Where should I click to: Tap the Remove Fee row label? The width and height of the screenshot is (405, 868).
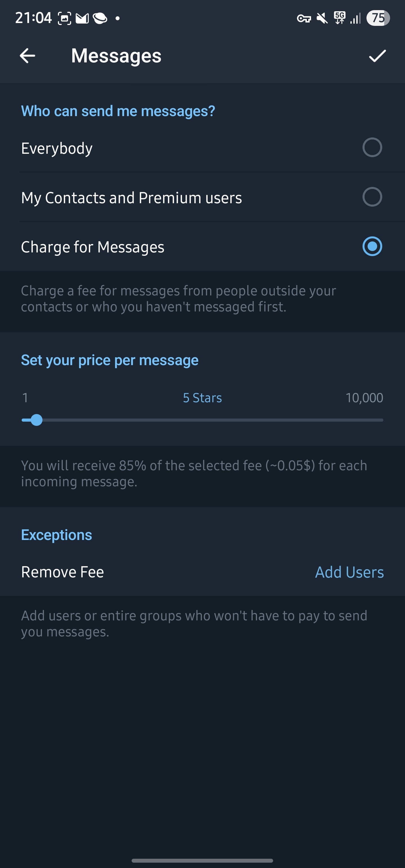coord(62,572)
